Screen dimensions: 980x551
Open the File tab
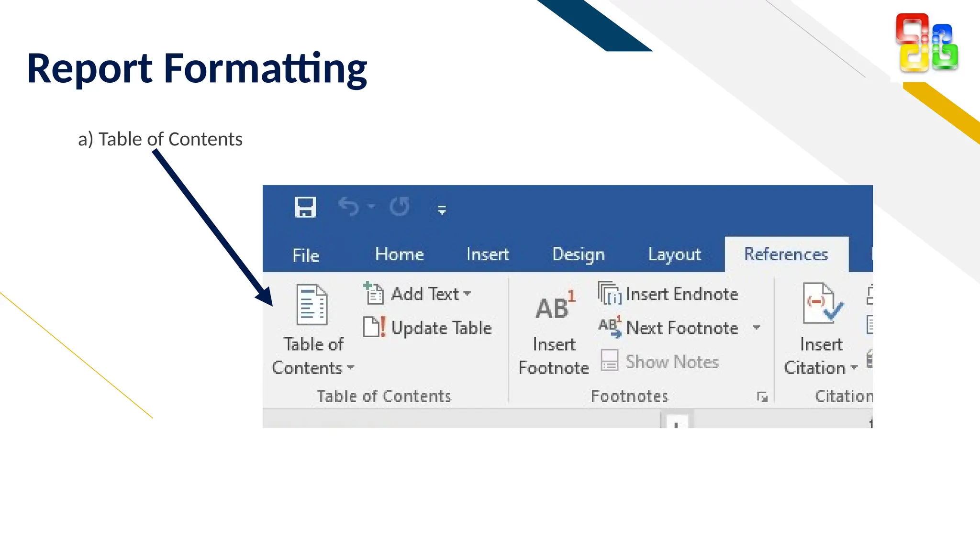(x=306, y=255)
